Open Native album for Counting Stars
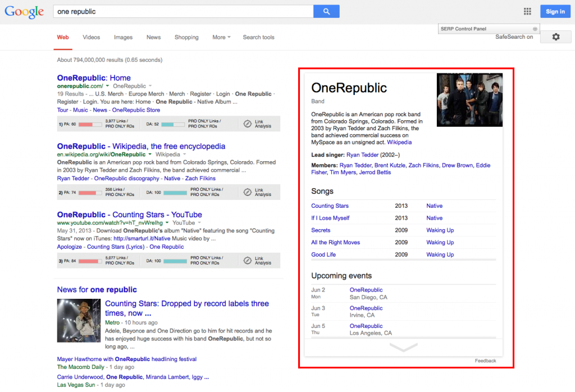 coord(434,206)
